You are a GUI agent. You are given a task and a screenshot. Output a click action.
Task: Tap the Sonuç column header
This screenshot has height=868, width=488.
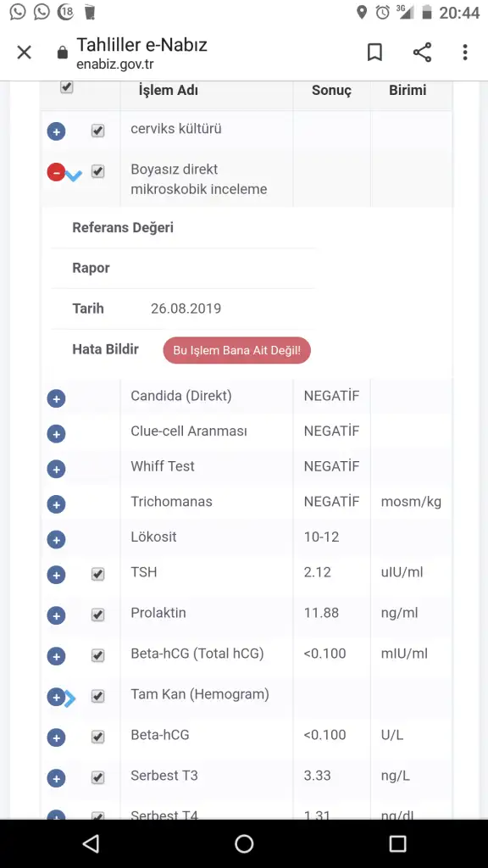(x=331, y=90)
